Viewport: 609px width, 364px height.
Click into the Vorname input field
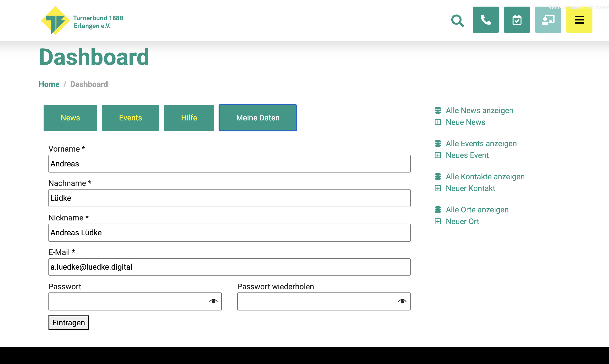229,164
